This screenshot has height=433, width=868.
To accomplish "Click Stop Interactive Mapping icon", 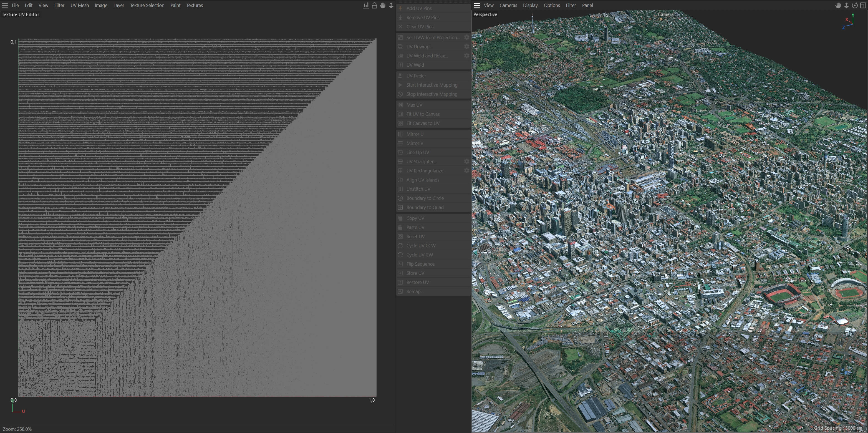I will 400,94.
